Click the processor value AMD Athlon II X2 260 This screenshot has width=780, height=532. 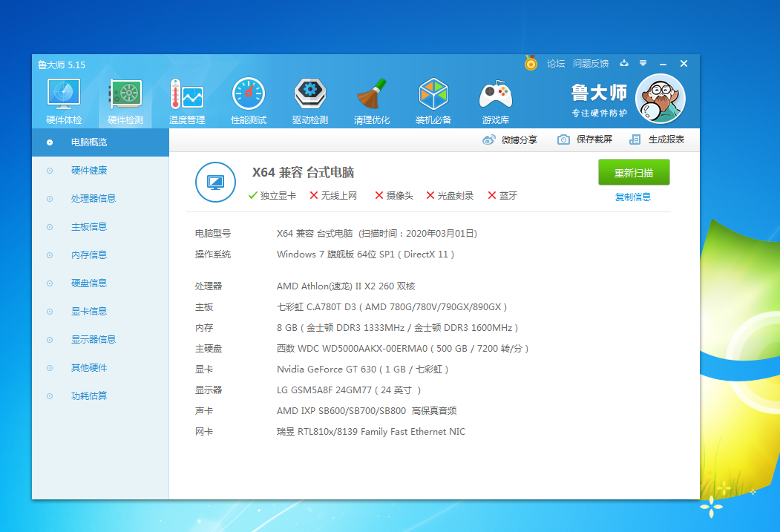coord(346,286)
